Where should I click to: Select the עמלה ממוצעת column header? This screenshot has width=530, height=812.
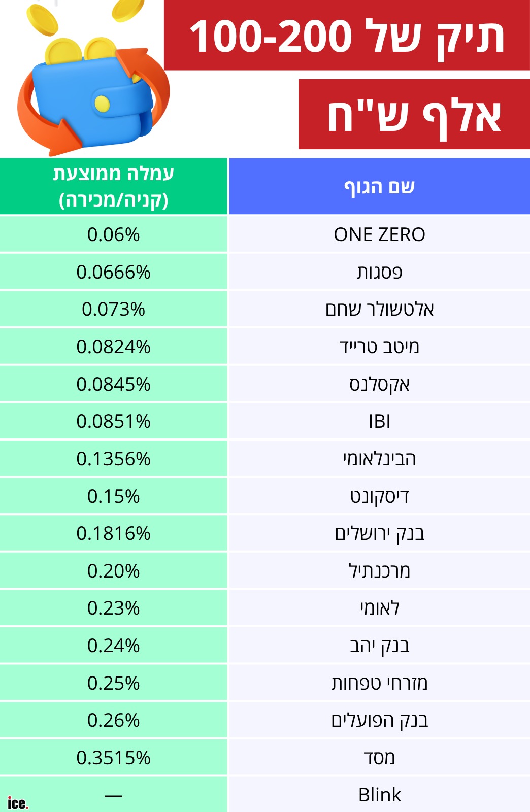tap(113, 186)
